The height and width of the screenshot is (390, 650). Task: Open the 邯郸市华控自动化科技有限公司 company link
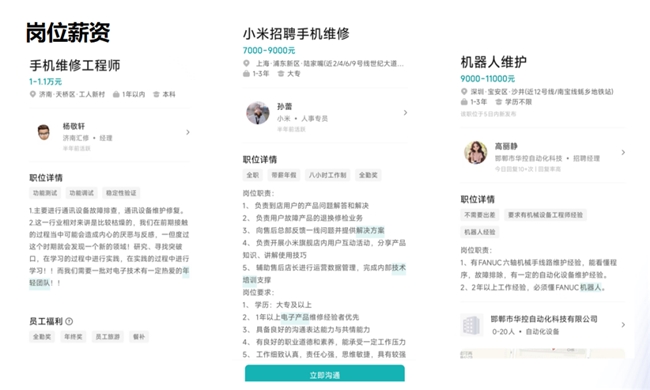544,319
